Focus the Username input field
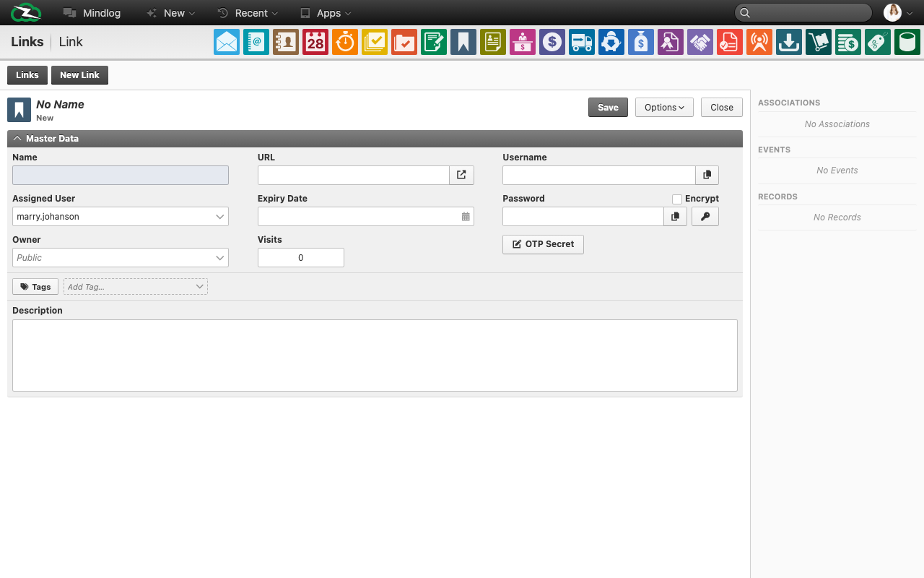 [x=599, y=175]
